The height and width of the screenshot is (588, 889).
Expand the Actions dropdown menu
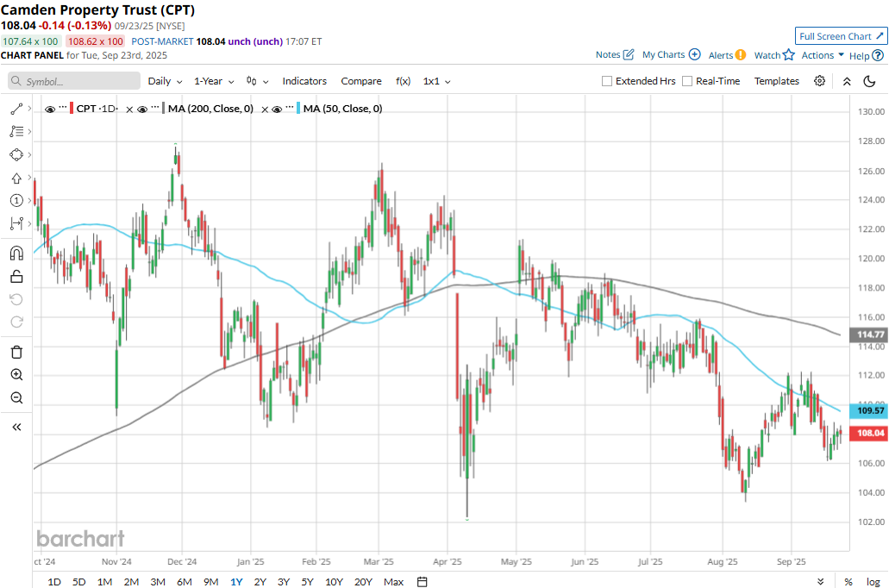coord(823,55)
